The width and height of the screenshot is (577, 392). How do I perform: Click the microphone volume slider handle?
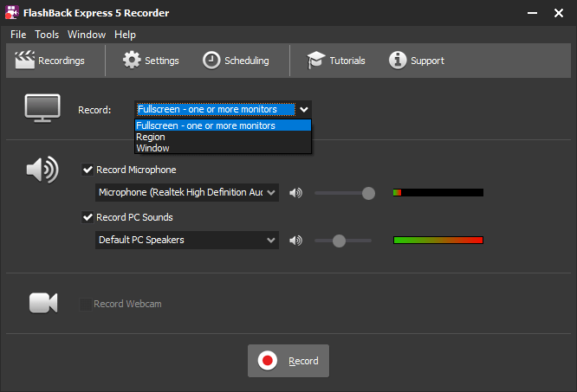pos(368,192)
